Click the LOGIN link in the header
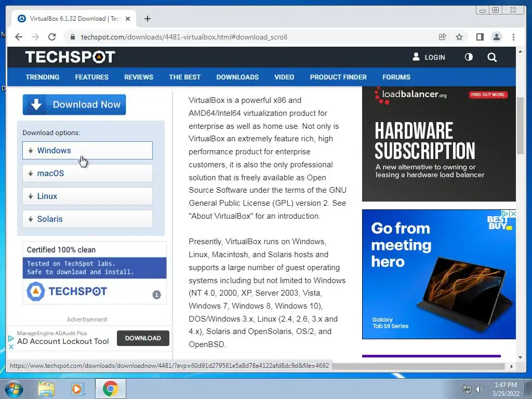The image size is (532, 399). pyautogui.click(x=429, y=57)
